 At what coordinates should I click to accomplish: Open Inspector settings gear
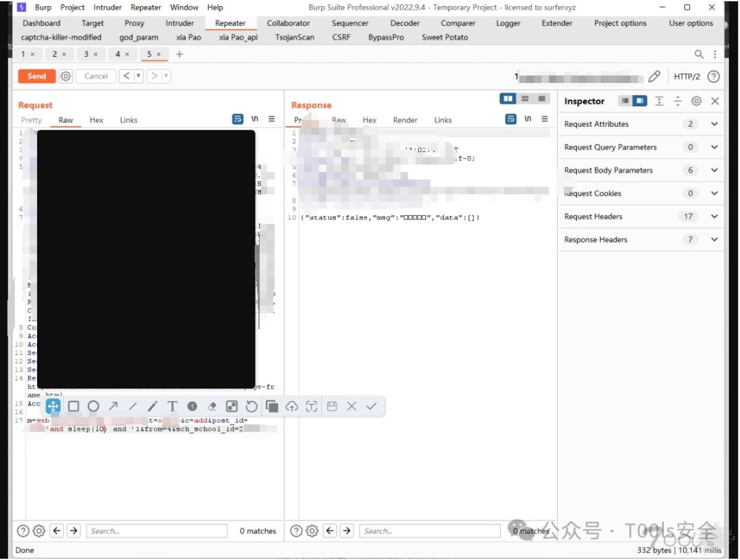pyautogui.click(x=696, y=101)
